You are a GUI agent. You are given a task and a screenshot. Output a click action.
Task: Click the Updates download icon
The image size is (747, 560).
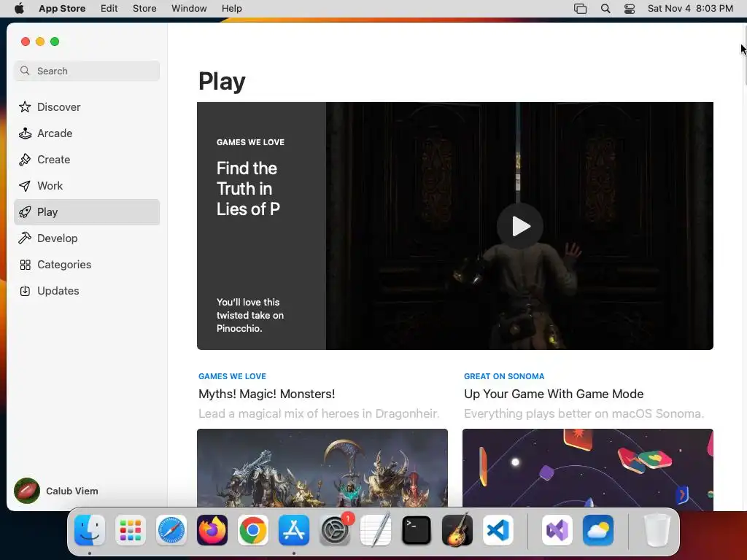point(25,291)
